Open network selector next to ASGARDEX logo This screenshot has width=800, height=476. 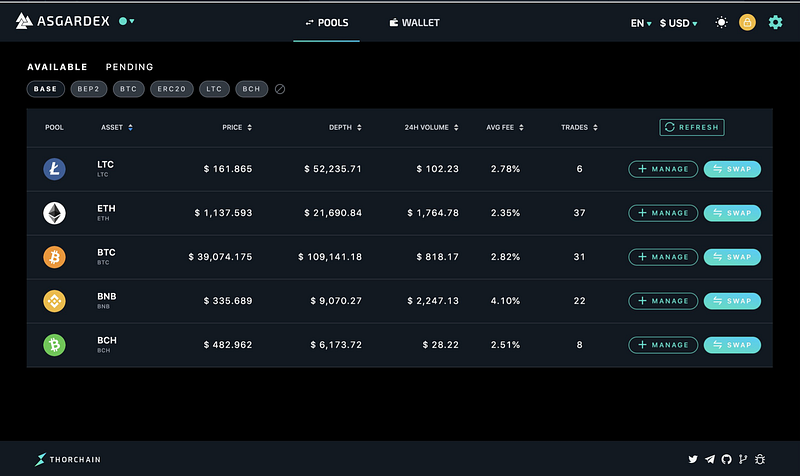pos(127,21)
